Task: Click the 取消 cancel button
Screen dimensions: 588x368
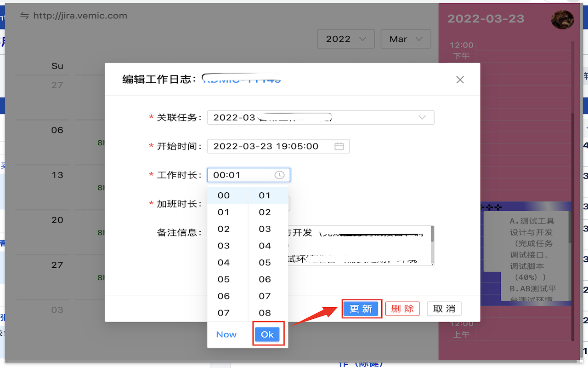Action: click(x=444, y=309)
